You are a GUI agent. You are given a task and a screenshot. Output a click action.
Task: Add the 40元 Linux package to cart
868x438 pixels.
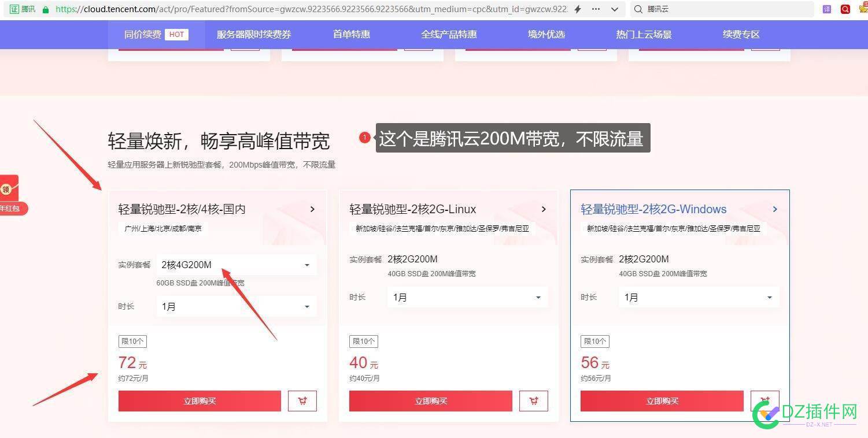tap(534, 401)
